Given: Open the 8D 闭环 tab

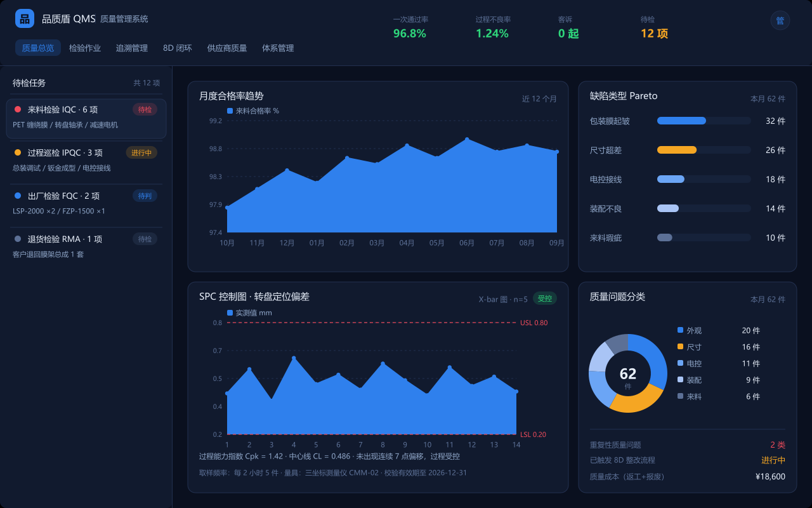Looking at the screenshot, I should [x=178, y=48].
